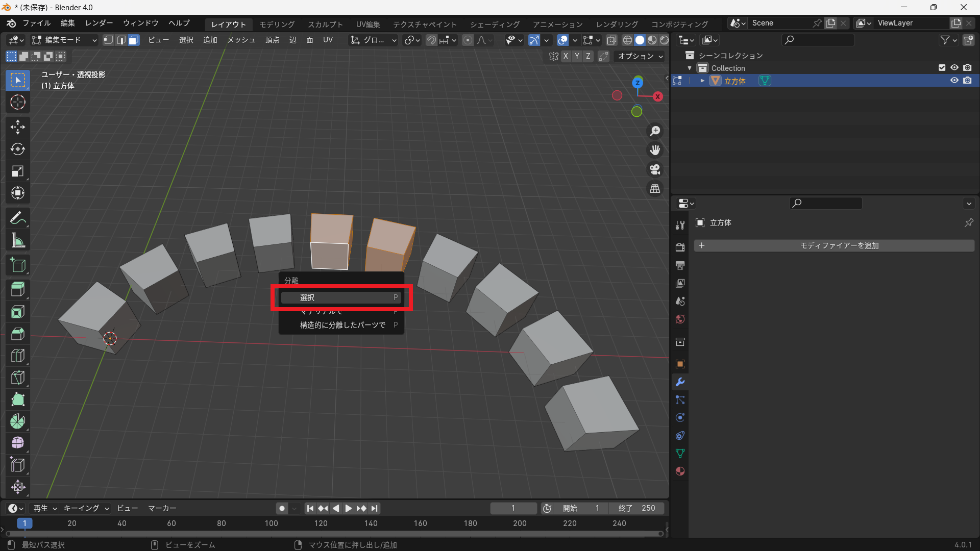Expand the 立方体 tree item
The image size is (980, 551).
702,81
